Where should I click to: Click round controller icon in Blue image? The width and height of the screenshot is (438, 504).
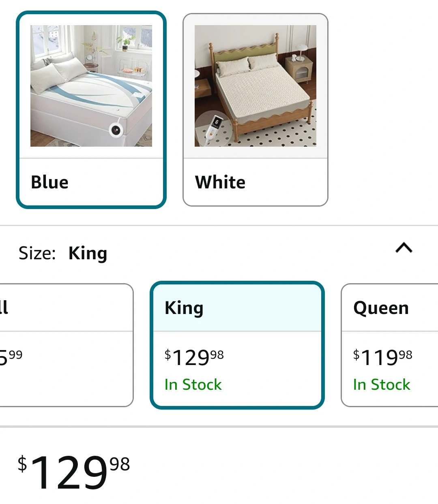point(116,130)
